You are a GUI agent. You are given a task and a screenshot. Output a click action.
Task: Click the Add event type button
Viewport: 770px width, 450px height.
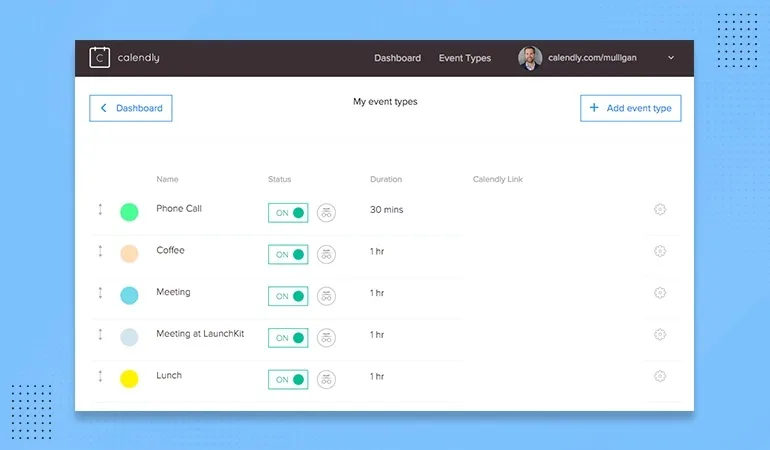[630, 108]
